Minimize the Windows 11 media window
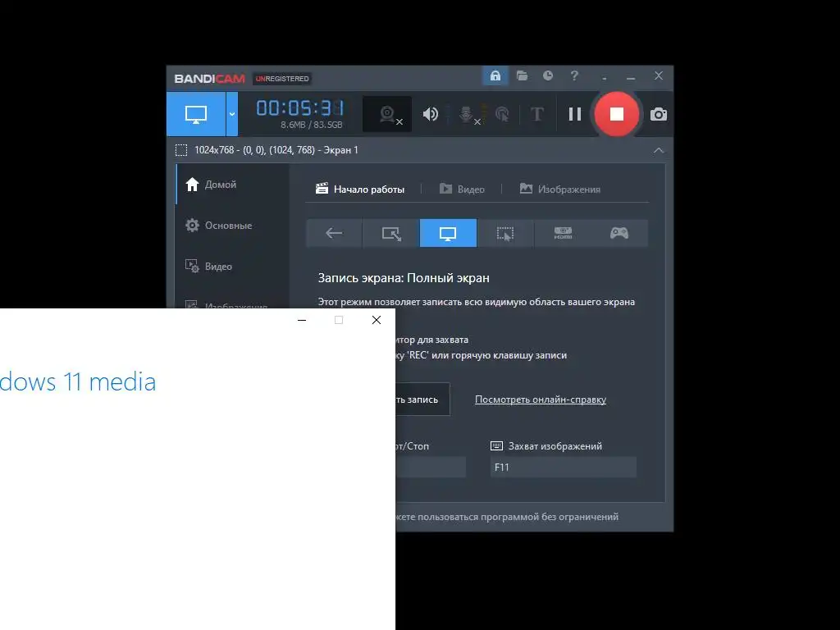Image resolution: width=840 pixels, height=630 pixels. point(302,321)
